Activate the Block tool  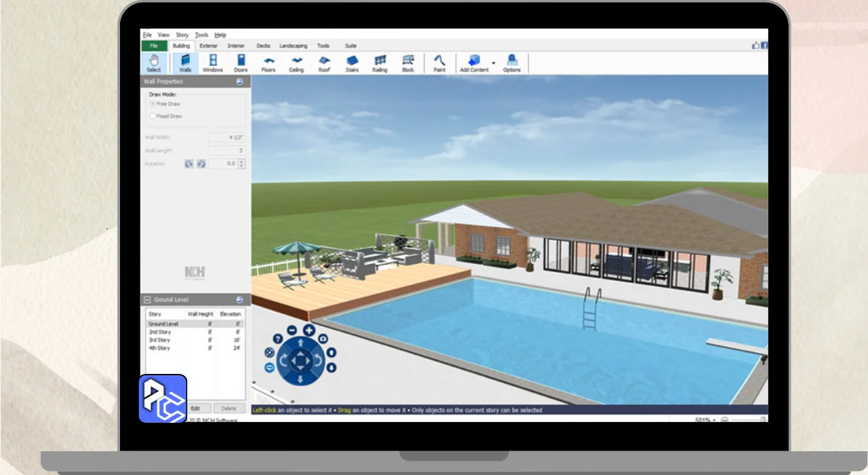pos(408,63)
